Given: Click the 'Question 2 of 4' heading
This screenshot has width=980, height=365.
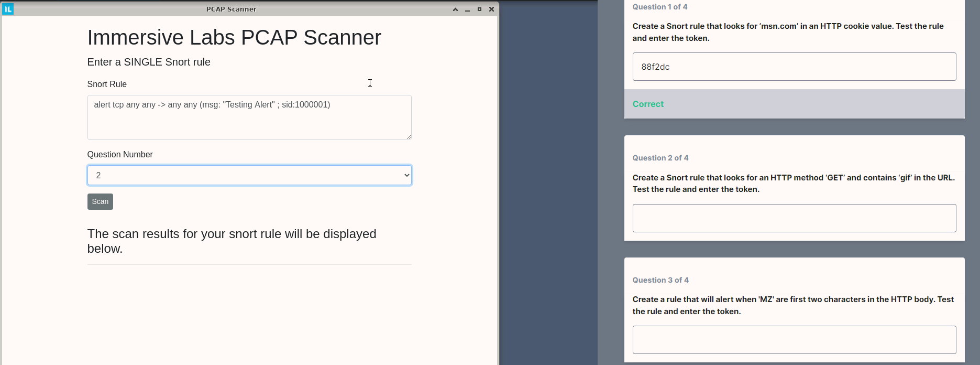Looking at the screenshot, I should 660,158.
